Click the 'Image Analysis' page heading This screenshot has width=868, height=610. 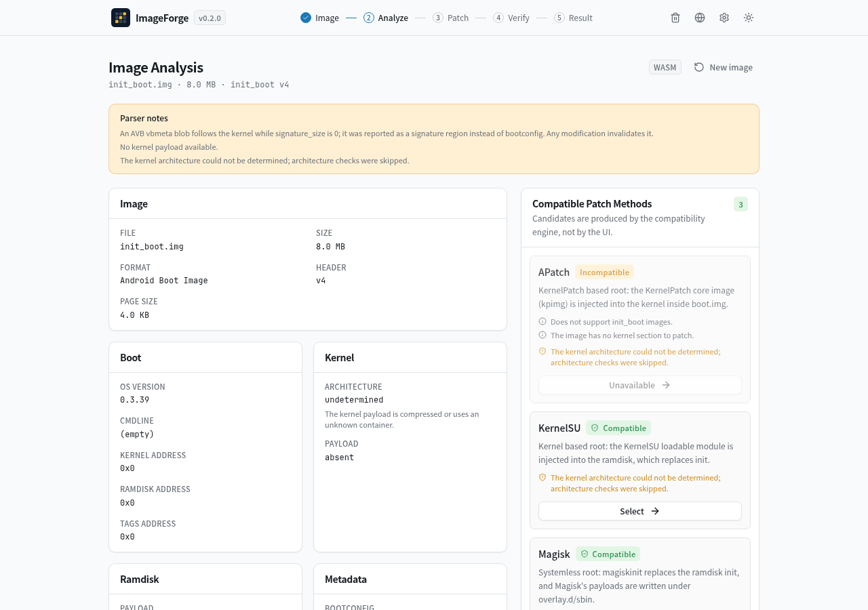pyautogui.click(x=156, y=68)
